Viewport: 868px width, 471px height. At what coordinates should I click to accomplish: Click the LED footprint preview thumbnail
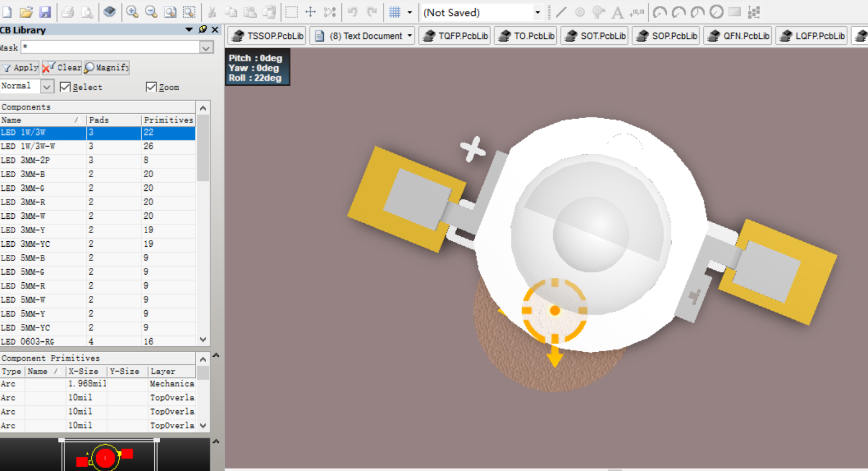coord(105,455)
